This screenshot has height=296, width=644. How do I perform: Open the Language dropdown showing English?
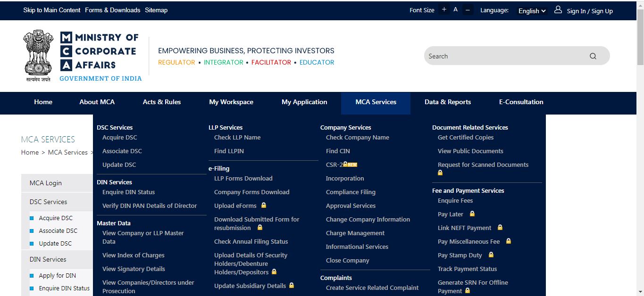click(x=532, y=11)
